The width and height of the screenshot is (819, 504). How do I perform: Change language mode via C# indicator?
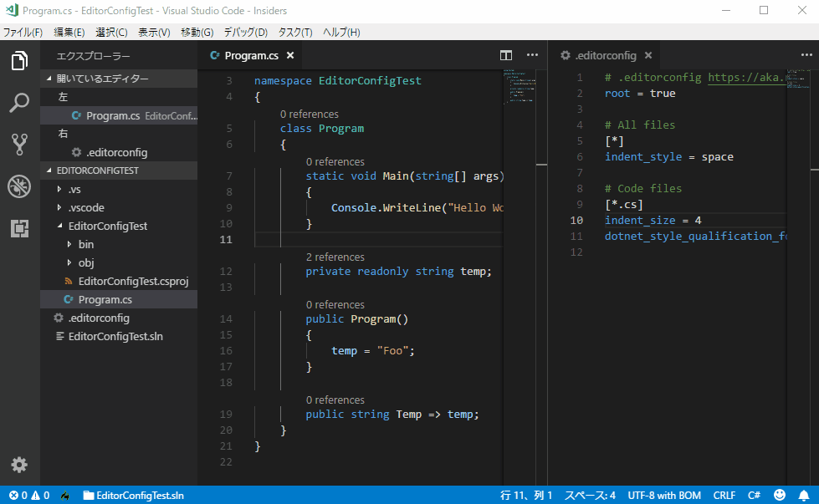click(x=754, y=495)
